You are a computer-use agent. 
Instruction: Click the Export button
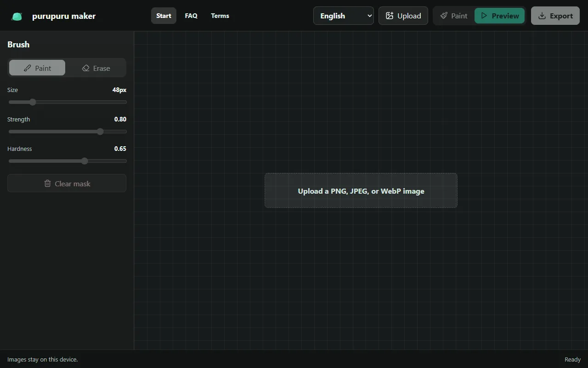[555, 16]
